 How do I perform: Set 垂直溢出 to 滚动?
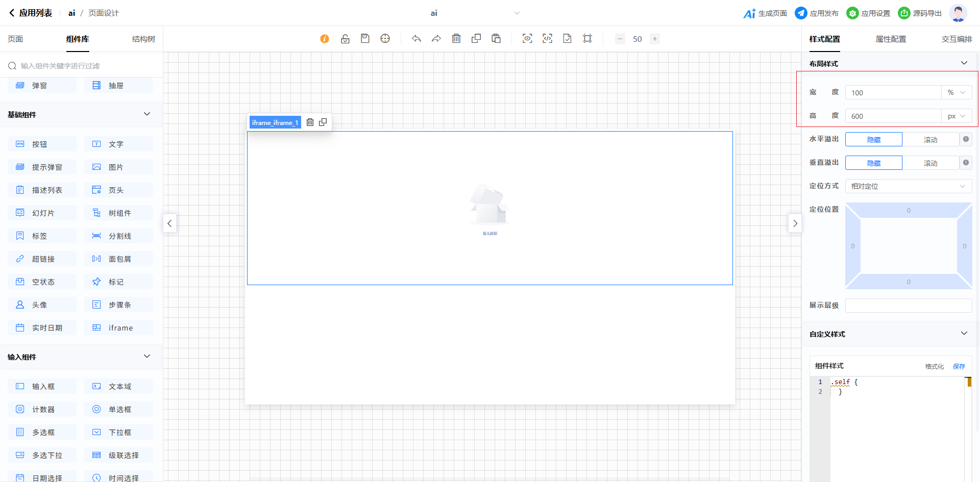930,163
